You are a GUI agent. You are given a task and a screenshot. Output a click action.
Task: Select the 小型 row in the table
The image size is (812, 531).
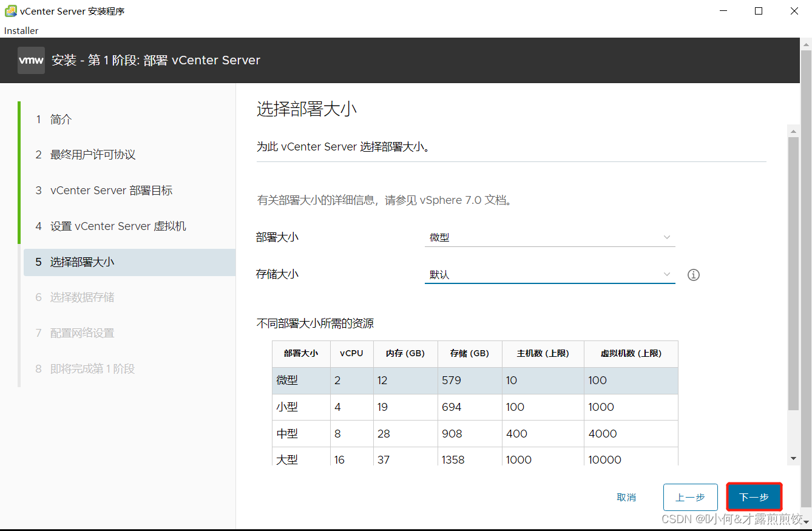tap(475, 407)
